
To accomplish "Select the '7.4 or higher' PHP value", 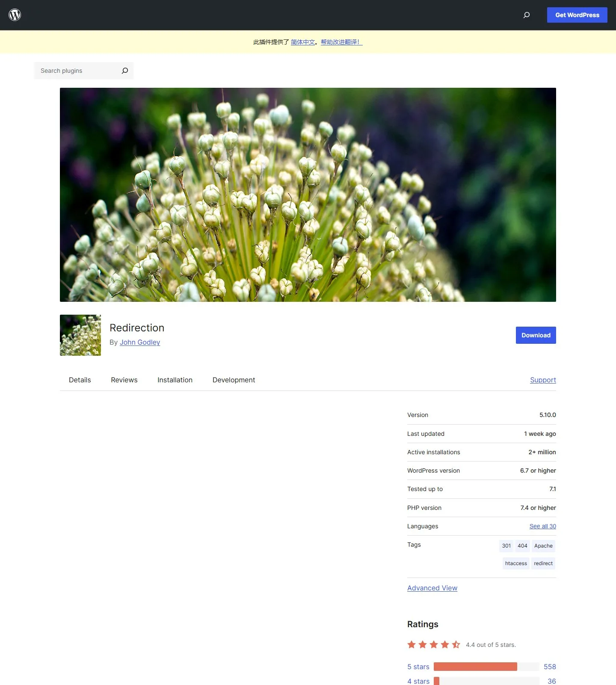I will pos(538,508).
